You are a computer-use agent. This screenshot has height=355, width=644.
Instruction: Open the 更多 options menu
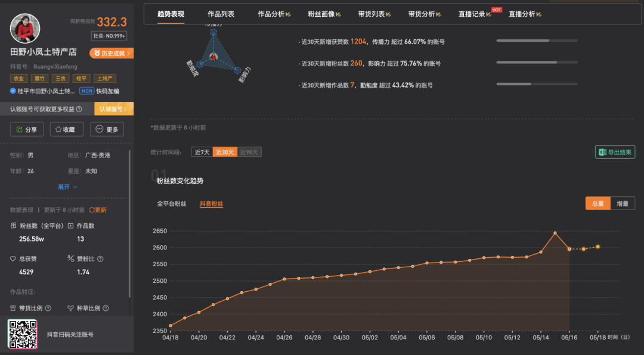[107, 129]
